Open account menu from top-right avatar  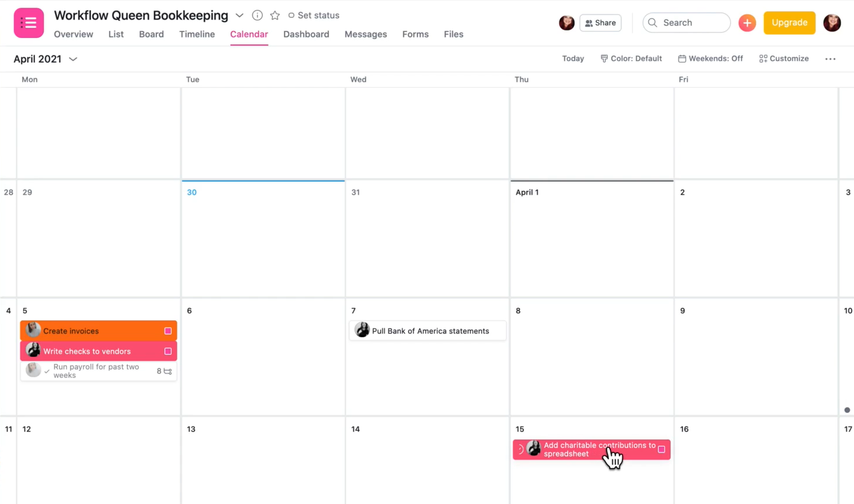point(832,23)
